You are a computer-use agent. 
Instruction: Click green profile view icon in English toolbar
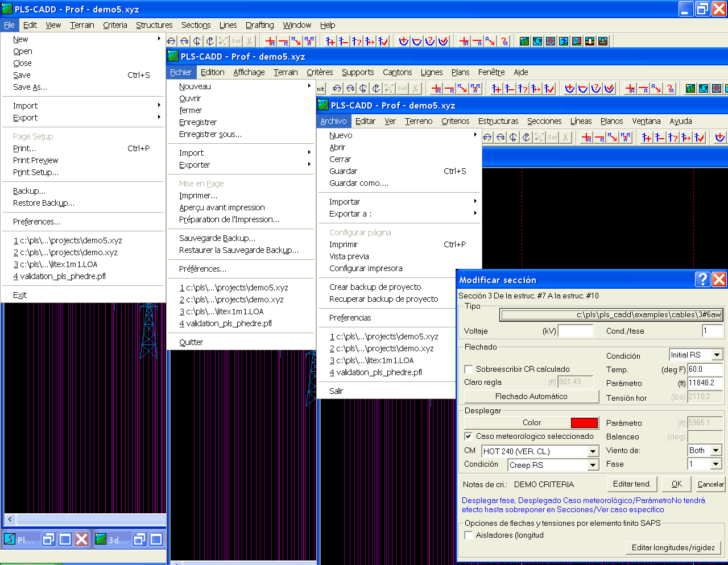pyautogui.click(x=524, y=41)
